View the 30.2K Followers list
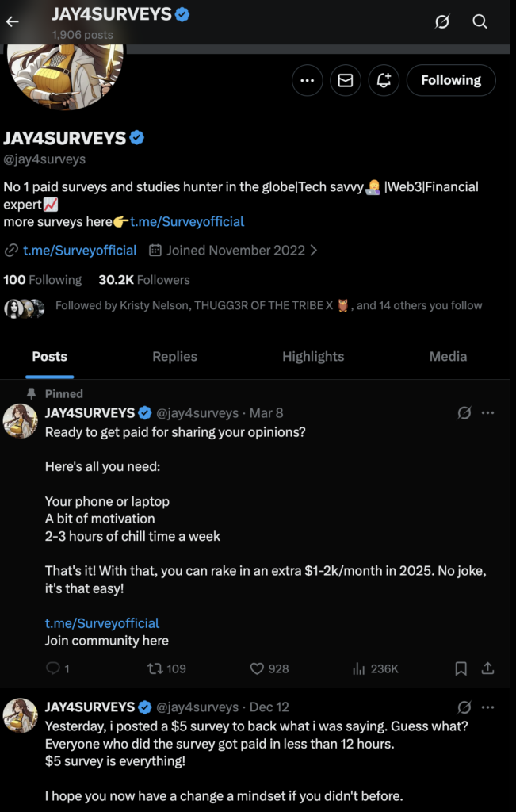The width and height of the screenshot is (516, 812). click(144, 280)
